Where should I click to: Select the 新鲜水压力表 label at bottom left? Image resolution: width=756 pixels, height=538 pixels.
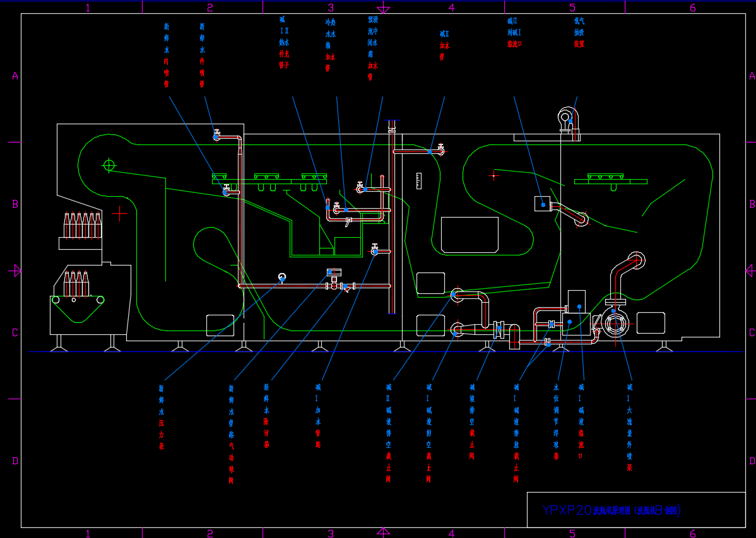click(162, 417)
